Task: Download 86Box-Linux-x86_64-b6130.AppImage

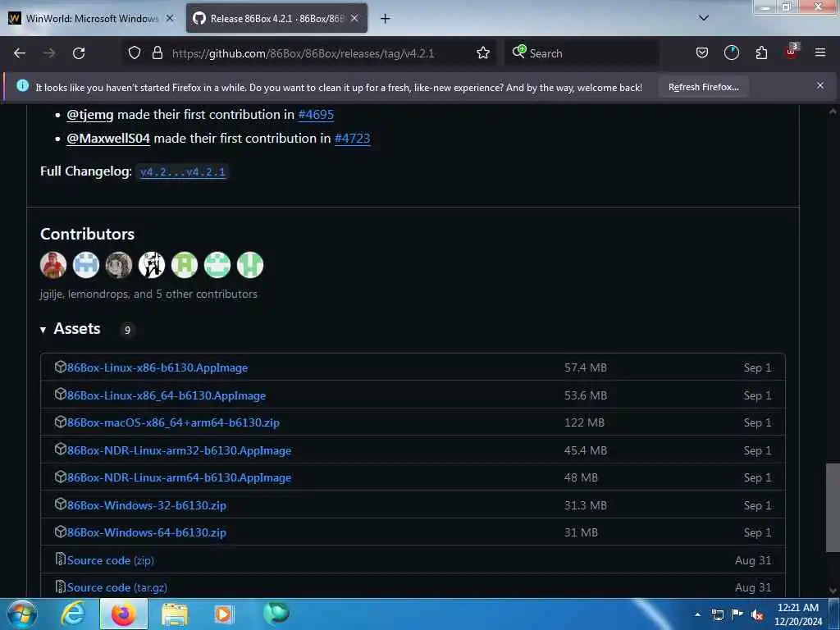Action: click(x=166, y=396)
